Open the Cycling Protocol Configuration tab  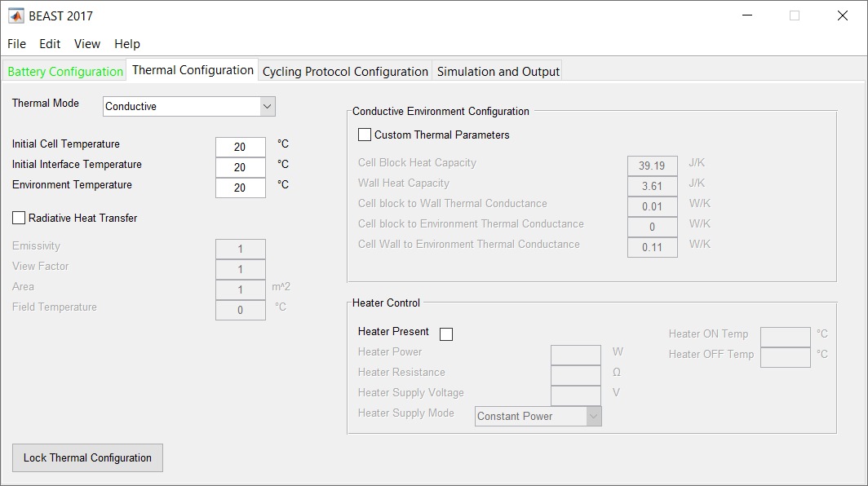[344, 71]
